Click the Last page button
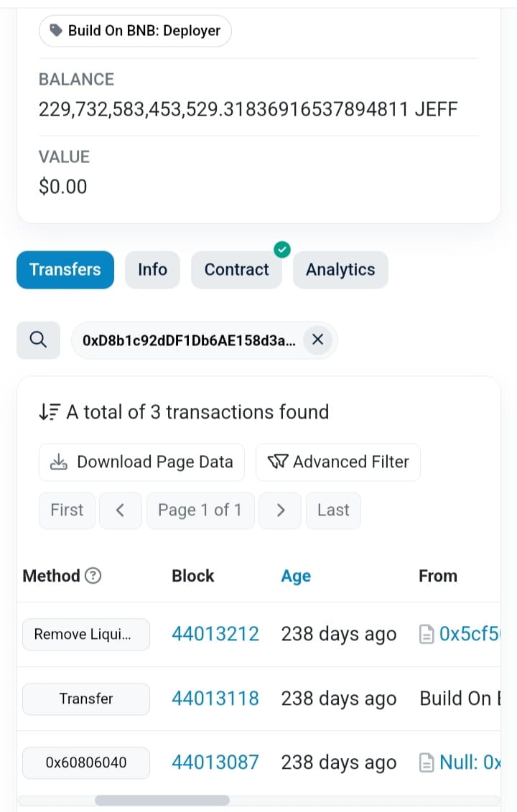Screen dimensions: 517x812 [x=333, y=510]
